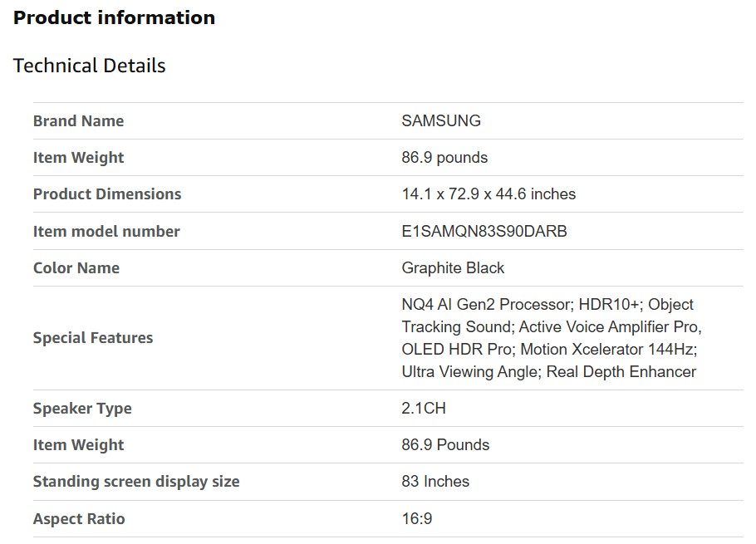The width and height of the screenshot is (756, 544).
Task: Select the 83 Inches display value
Action: pyautogui.click(x=435, y=482)
